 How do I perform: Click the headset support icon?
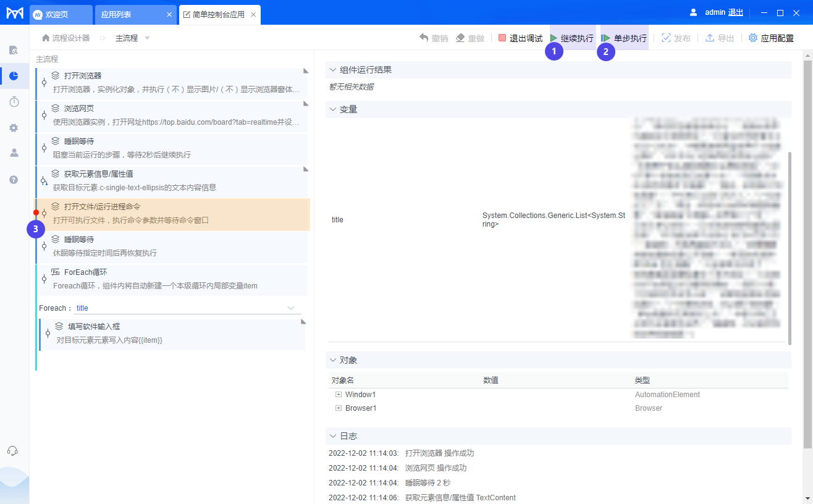point(12,450)
